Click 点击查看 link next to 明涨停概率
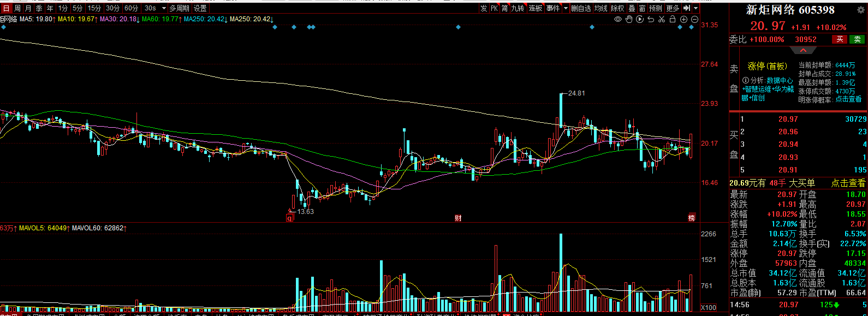The image size is (868, 316). click(x=848, y=100)
